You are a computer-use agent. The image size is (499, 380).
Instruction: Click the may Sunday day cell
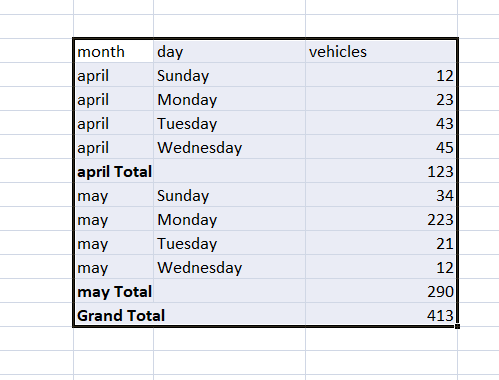click(229, 195)
